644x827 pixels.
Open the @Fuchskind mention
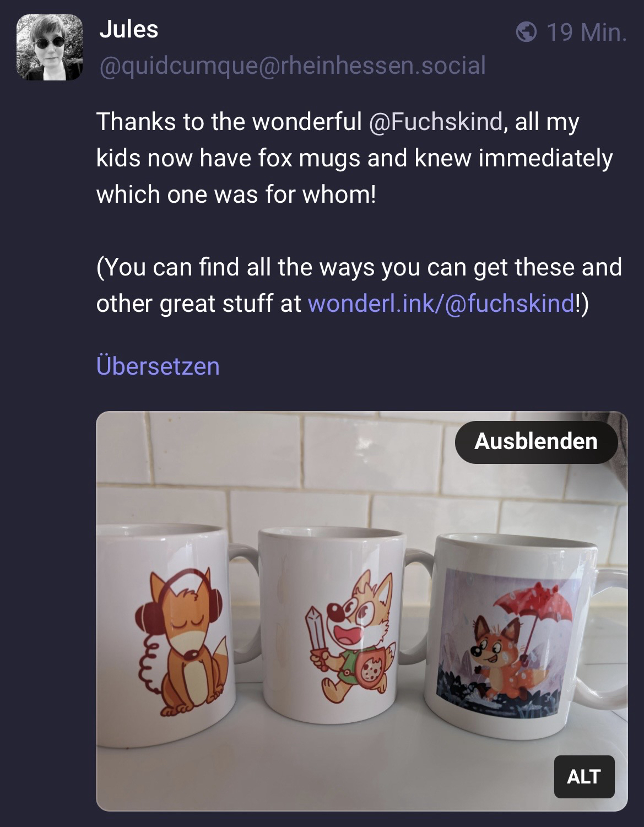(x=435, y=121)
